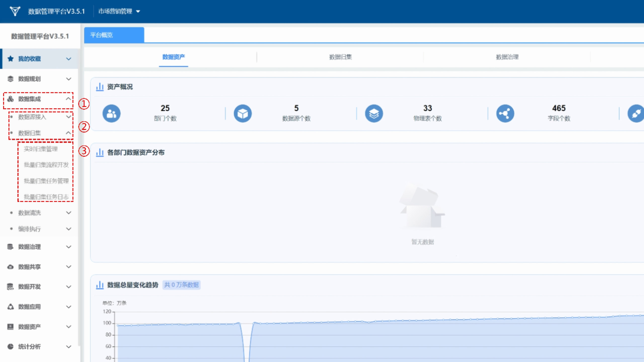Click the departments count people icon
The height and width of the screenshot is (362, 644).
point(111,114)
